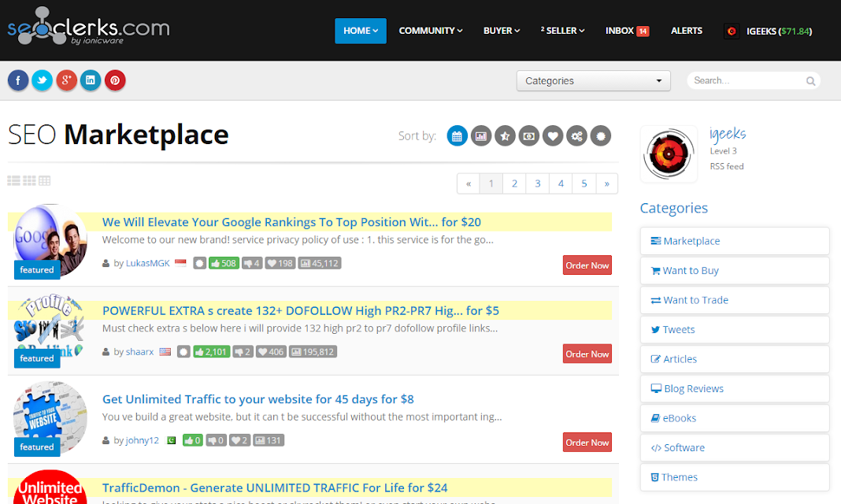Open seller johny12 profile link
The width and height of the screenshot is (841, 504).
click(x=142, y=440)
